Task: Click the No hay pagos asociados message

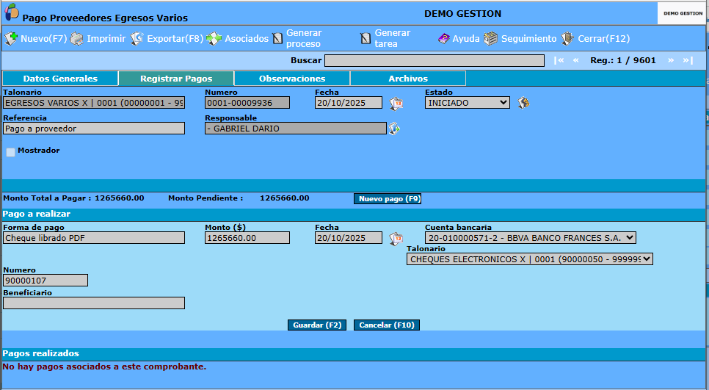Action: tap(104, 367)
